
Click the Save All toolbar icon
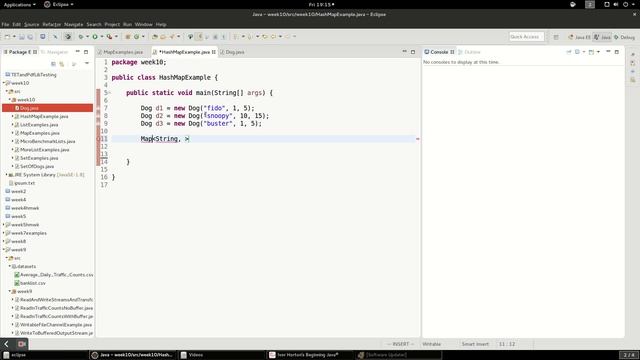tap(30, 37)
